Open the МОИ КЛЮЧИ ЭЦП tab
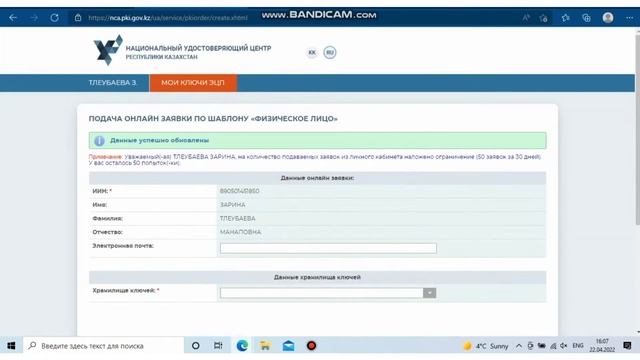Screen dimensions: 640x360 click(x=193, y=83)
